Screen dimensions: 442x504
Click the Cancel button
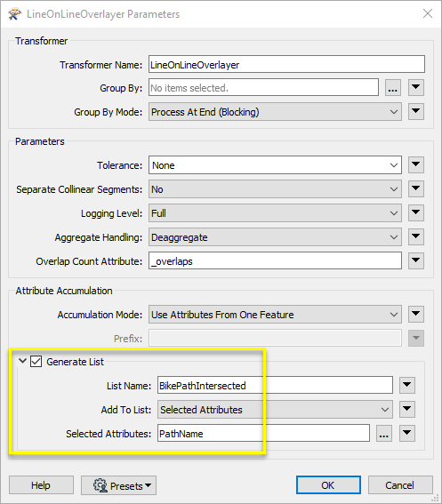coord(400,485)
